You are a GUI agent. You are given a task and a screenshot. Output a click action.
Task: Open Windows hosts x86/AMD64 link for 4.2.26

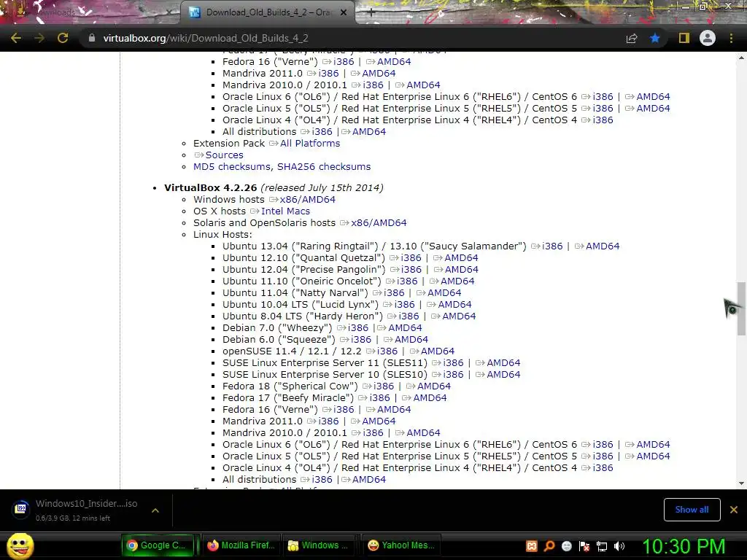tap(308, 200)
